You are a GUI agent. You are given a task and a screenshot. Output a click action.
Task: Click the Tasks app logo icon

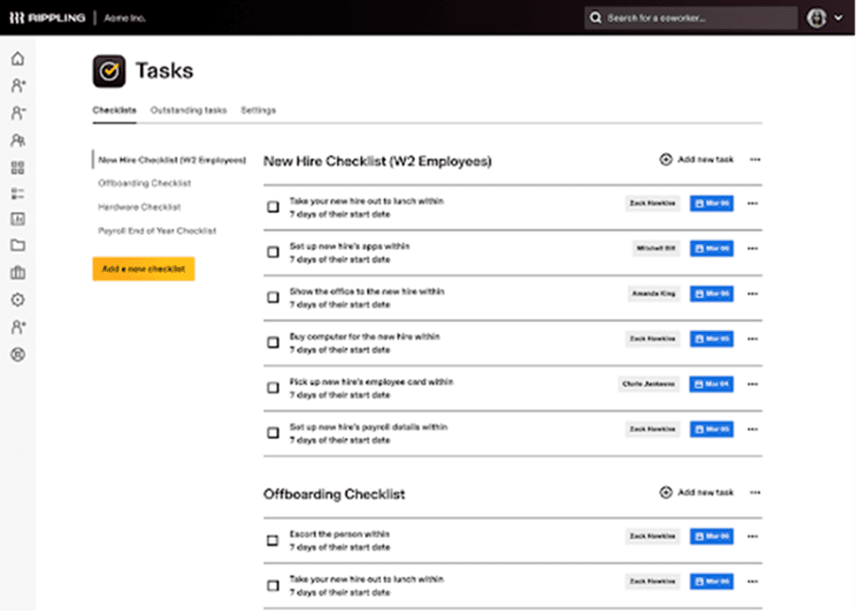[x=109, y=71]
